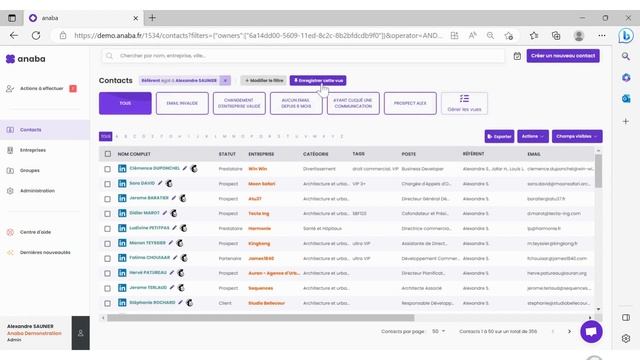Open LinkedIn profile of Sara DAVID
The height and width of the screenshot is (360, 640).
(x=122, y=184)
